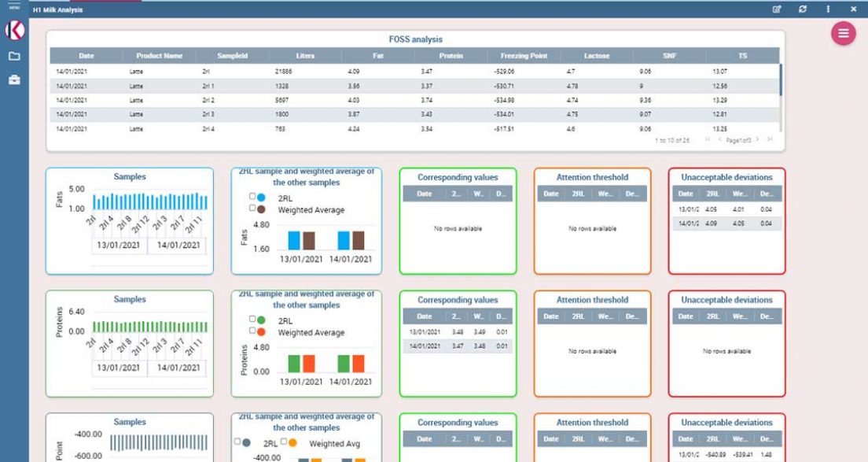Sort FOSS table by Product Name header
This screenshot has height=462, width=868.
(x=160, y=56)
